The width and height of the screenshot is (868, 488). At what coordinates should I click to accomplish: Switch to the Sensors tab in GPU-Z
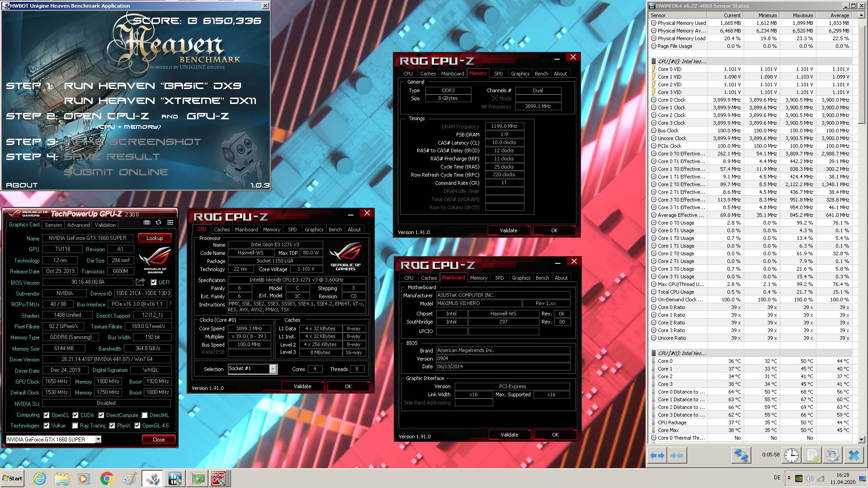[x=53, y=225]
